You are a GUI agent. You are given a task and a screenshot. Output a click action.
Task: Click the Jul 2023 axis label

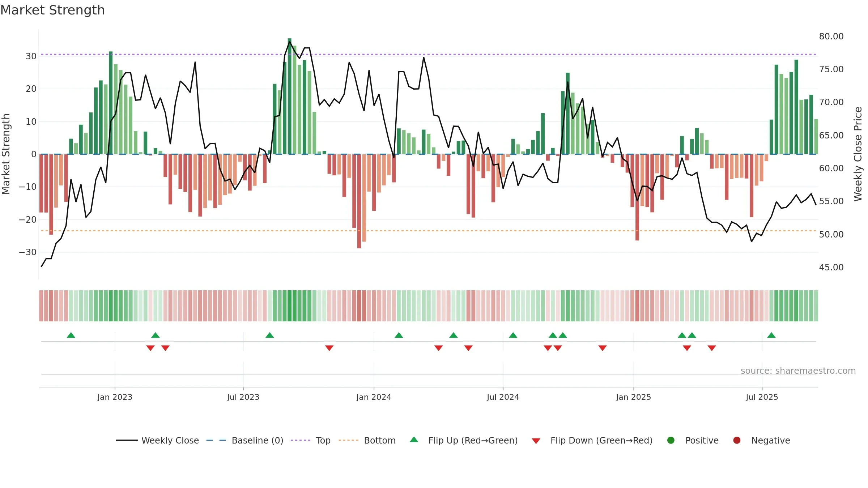click(243, 397)
